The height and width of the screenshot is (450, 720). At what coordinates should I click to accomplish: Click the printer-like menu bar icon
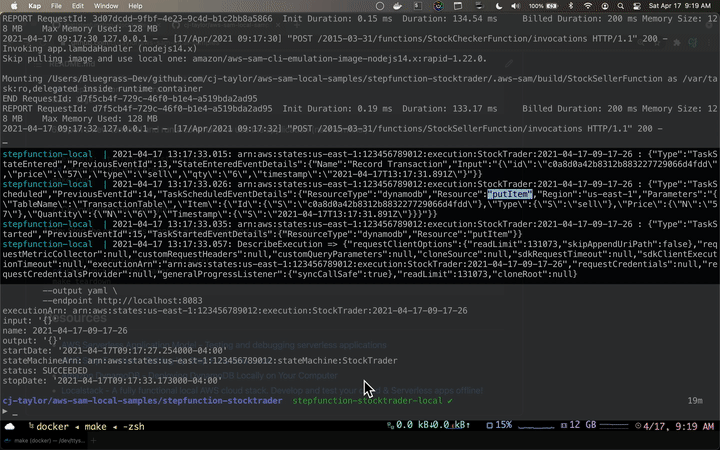tap(479, 6)
